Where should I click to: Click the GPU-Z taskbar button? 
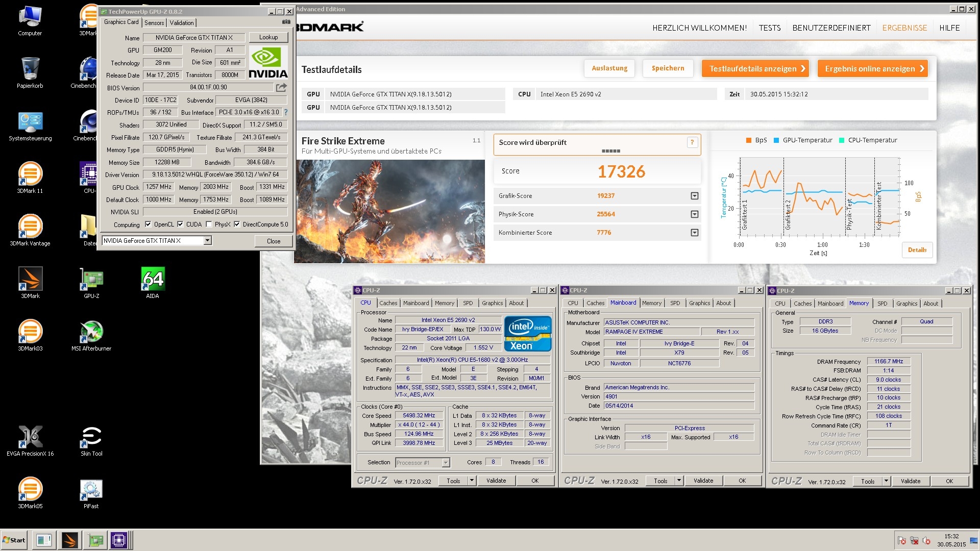tap(95, 540)
